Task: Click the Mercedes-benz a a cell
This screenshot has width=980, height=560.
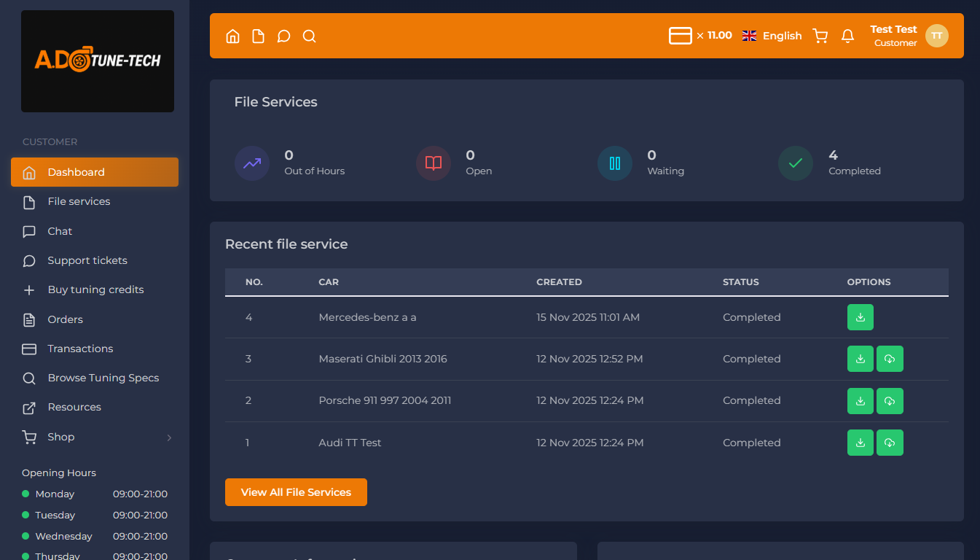Action: [x=367, y=317]
